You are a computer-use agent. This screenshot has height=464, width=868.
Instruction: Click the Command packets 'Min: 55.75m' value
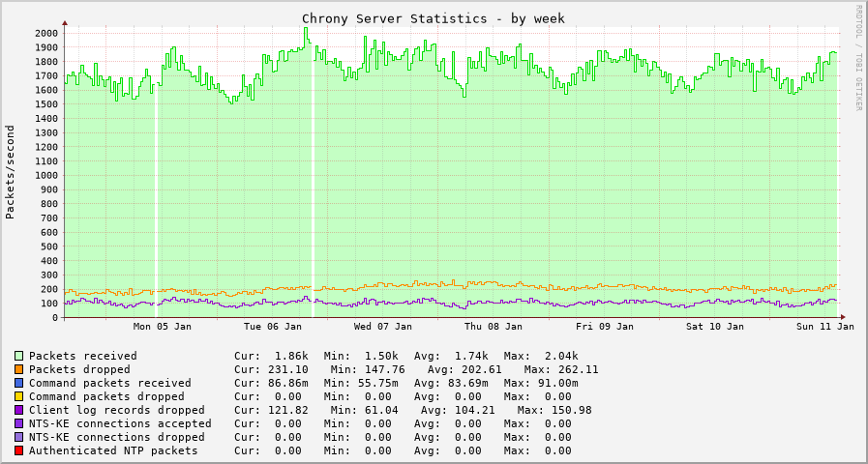click(x=361, y=383)
